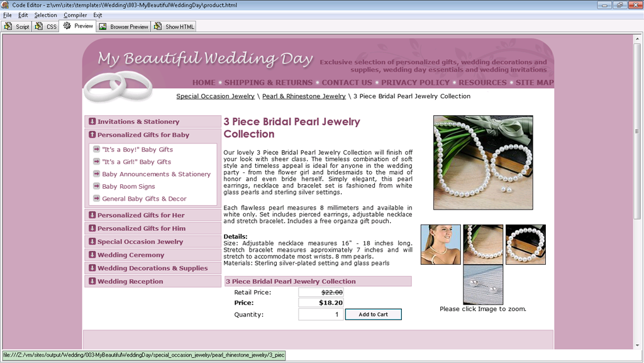Collapse Personalized Gifts for Baby section

click(92, 135)
